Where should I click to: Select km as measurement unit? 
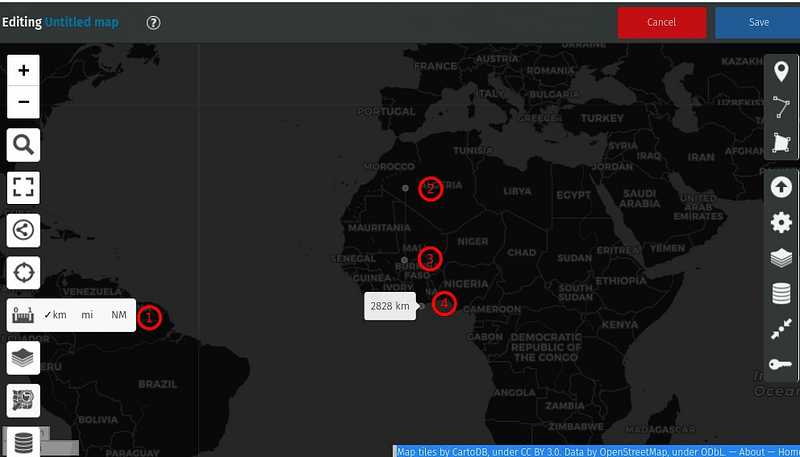[x=56, y=315]
